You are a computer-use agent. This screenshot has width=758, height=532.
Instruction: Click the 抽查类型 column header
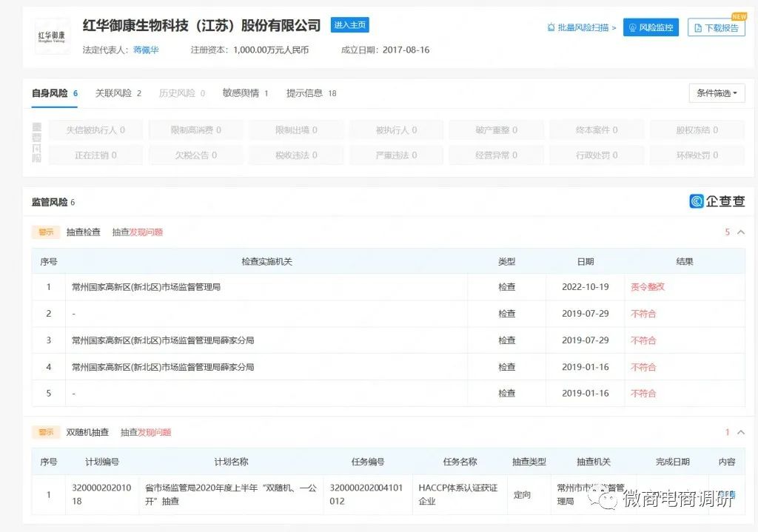pyautogui.click(x=529, y=462)
